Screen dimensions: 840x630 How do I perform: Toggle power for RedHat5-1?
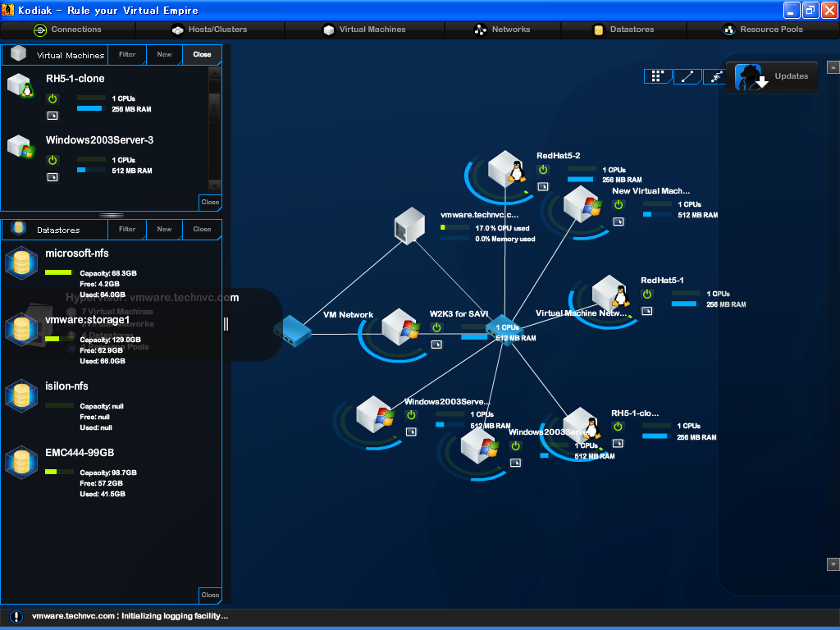647,294
